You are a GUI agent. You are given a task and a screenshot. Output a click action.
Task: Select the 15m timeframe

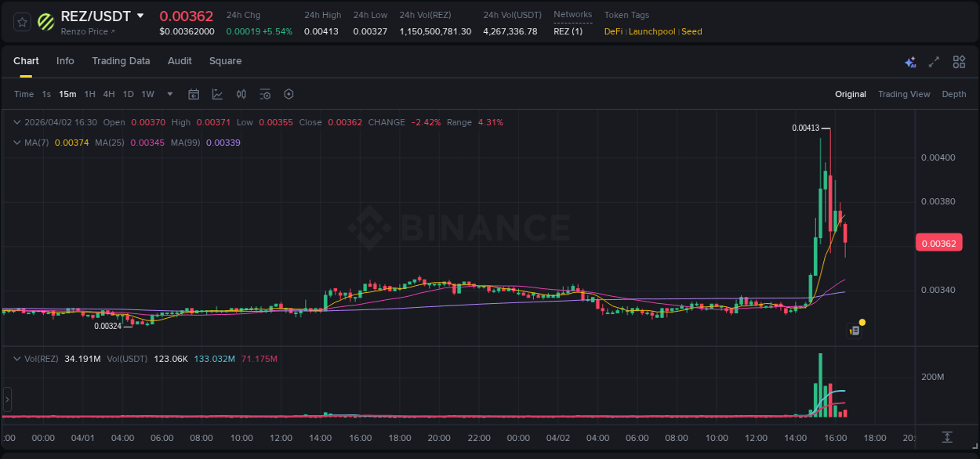tap(67, 94)
